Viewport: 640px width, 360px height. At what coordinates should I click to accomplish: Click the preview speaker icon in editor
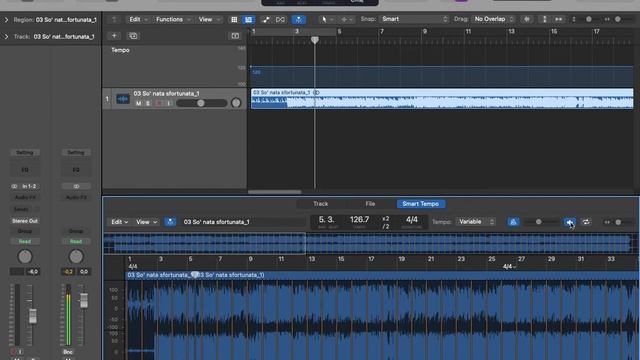click(x=569, y=222)
